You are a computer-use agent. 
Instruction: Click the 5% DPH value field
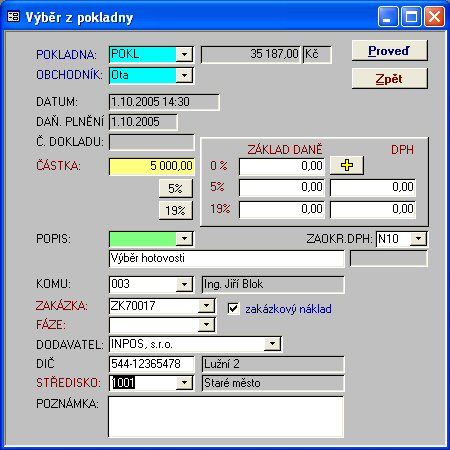point(373,187)
